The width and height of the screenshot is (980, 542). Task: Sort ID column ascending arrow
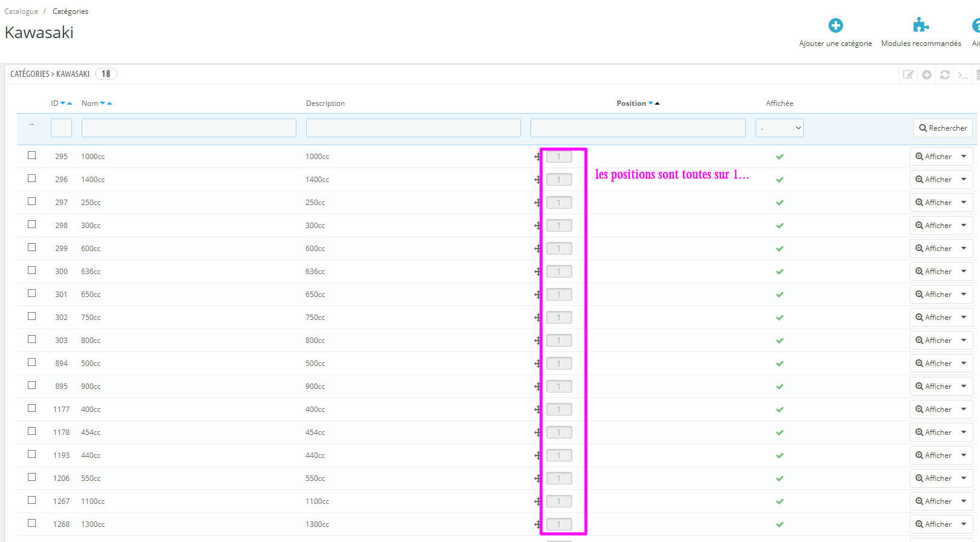click(x=70, y=103)
